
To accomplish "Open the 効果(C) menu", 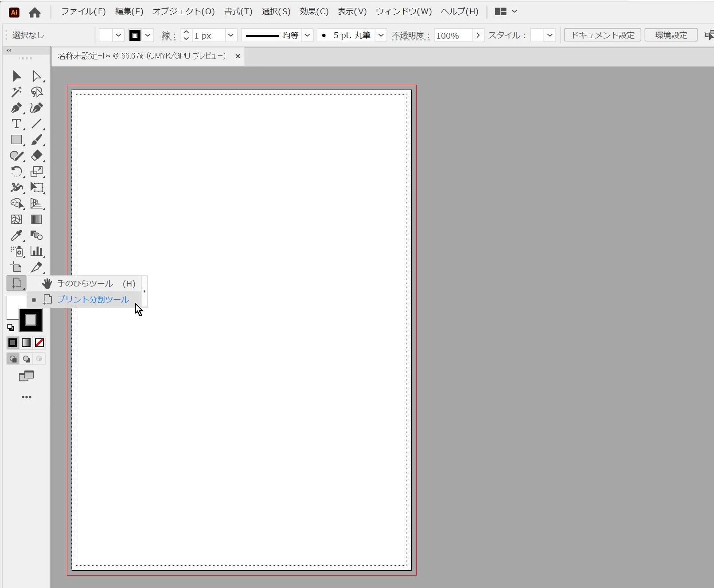I will pyautogui.click(x=314, y=12).
